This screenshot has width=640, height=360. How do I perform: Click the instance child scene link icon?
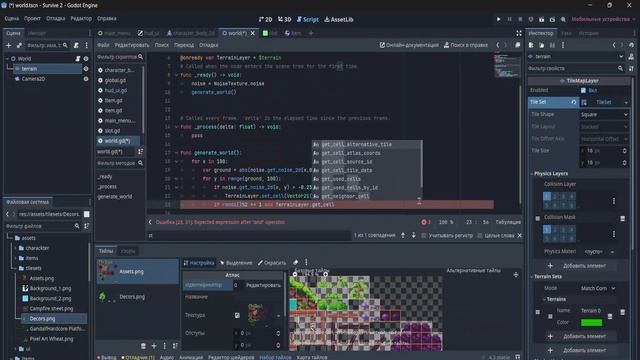(x=19, y=45)
